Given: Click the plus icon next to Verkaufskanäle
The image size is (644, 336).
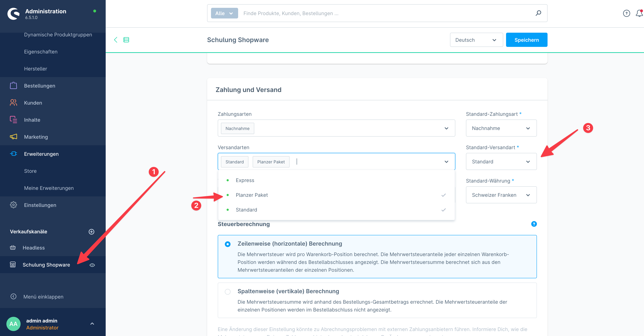Looking at the screenshot, I should pos(91,231).
